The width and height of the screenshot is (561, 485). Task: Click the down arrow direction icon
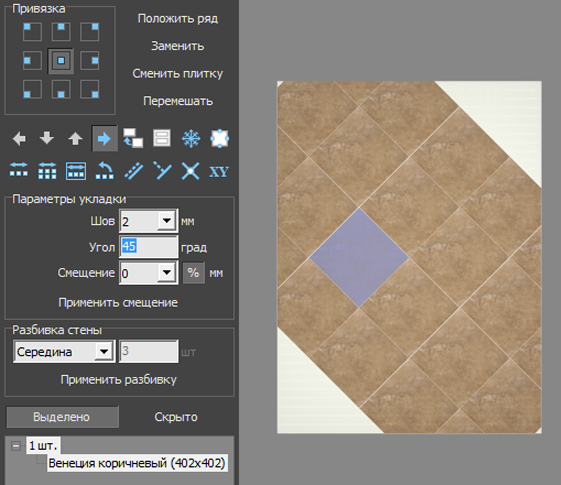tap(47, 138)
